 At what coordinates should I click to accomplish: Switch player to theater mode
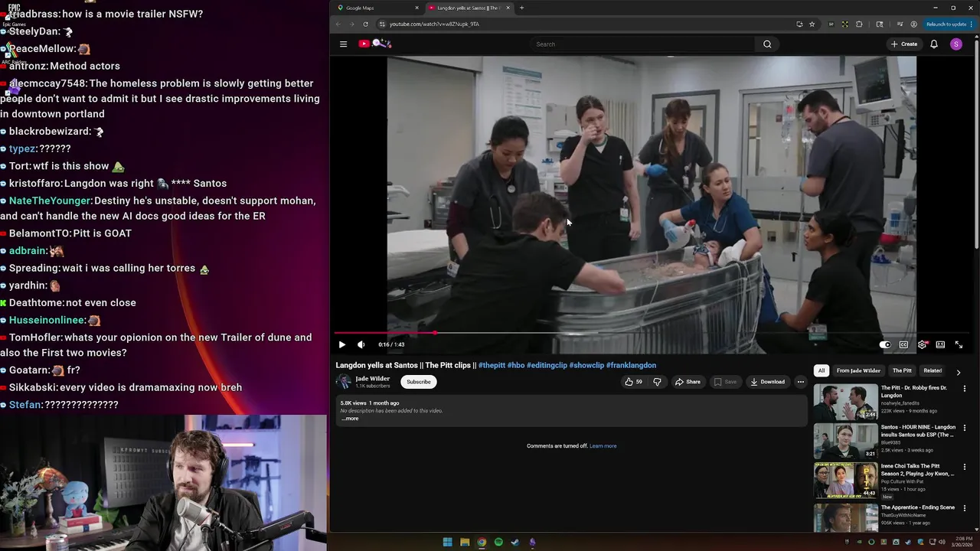(x=940, y=344)
